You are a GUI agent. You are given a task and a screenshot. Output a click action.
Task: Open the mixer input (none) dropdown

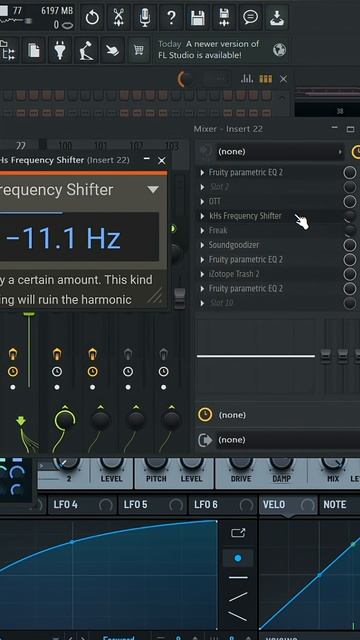click(x=280, y=152)
